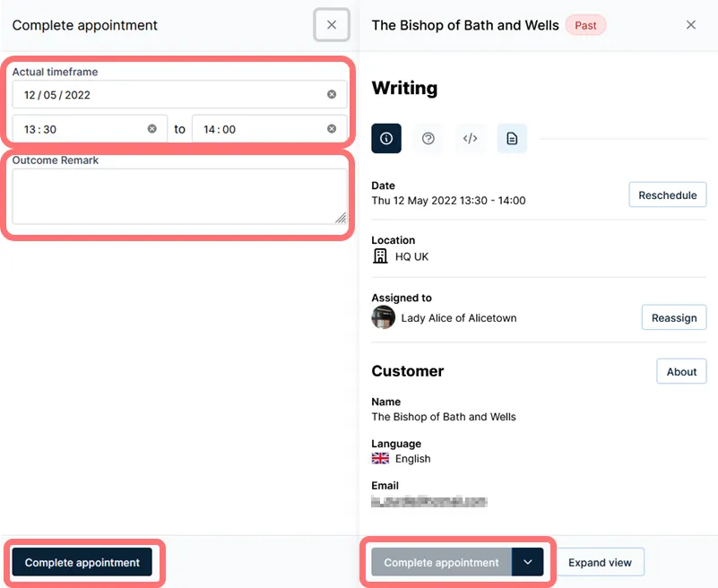718x588 pixels.
Task: Edit the actual timeframe date field
Action: [179, 94]
